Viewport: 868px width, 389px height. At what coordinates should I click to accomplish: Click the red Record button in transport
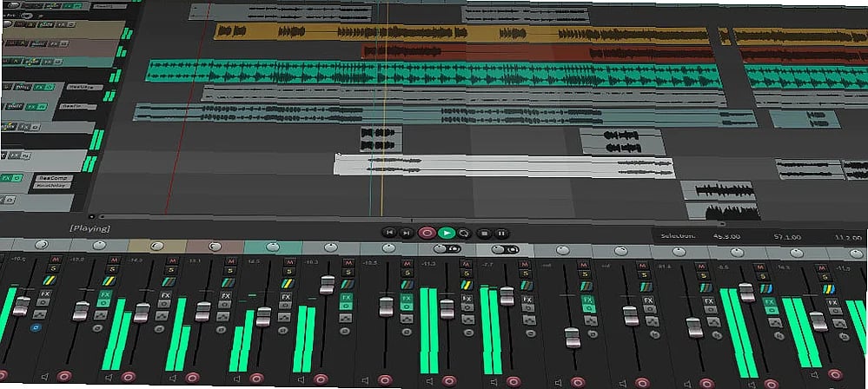pos(427,233)
